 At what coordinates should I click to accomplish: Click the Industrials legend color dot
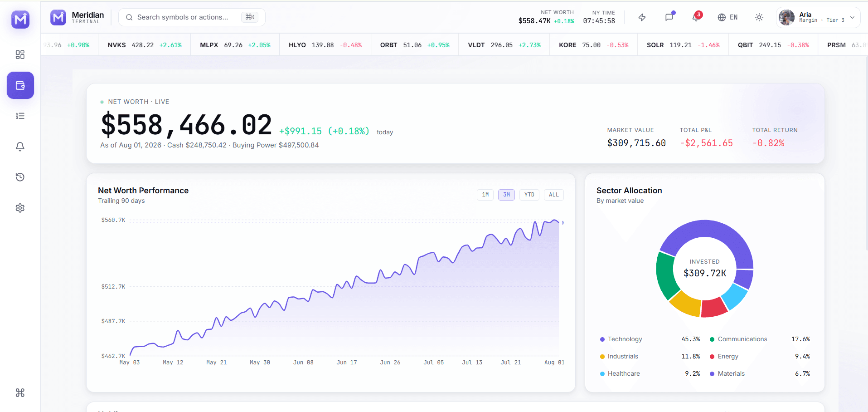602,357
